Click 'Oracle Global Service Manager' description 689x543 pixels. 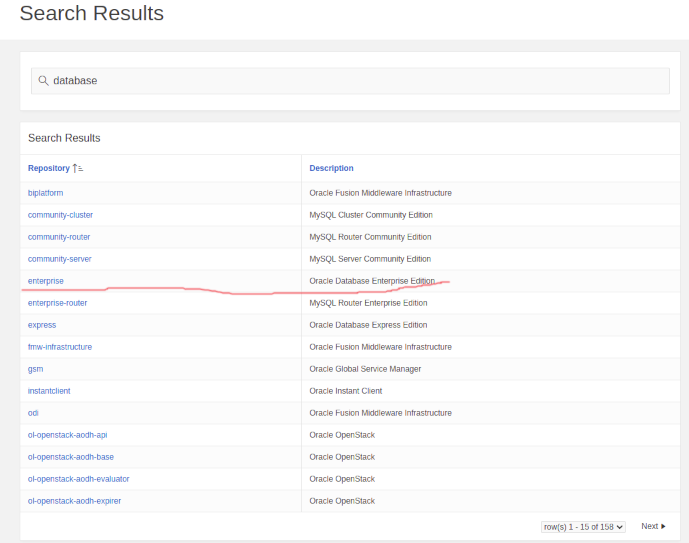point(365,369)
